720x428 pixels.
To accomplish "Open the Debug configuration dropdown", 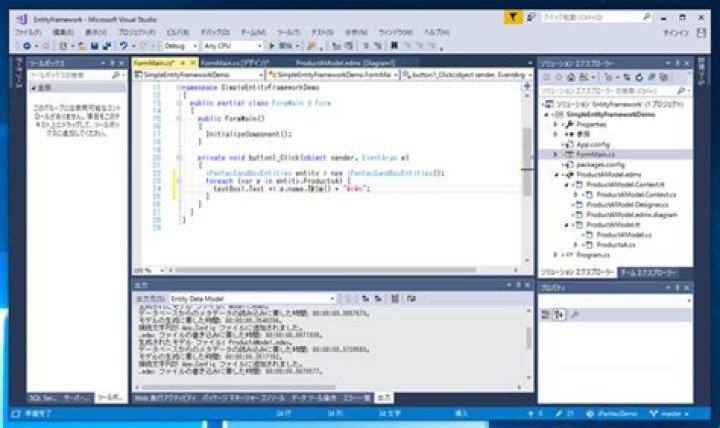I will [x=180, y=46].
